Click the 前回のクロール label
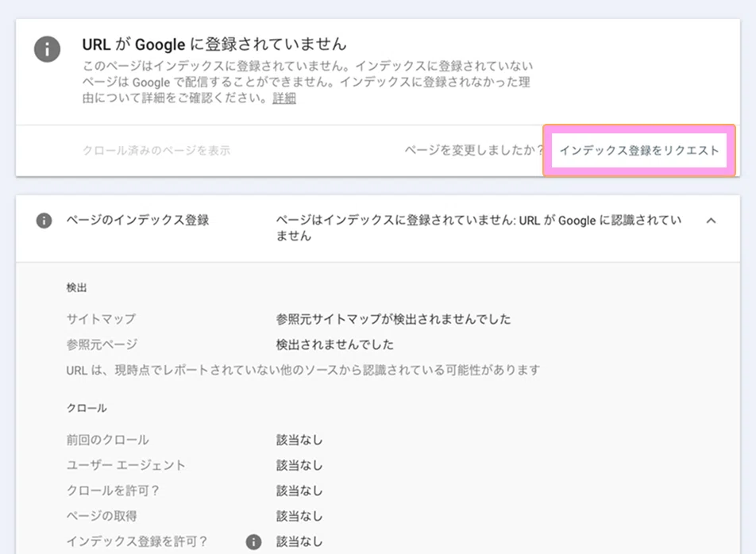 click(x=107, y=440)
